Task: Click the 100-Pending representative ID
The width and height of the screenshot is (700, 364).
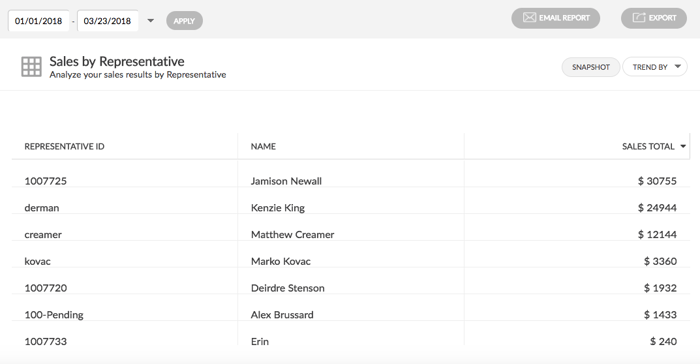Action: [x=54, y=315]
